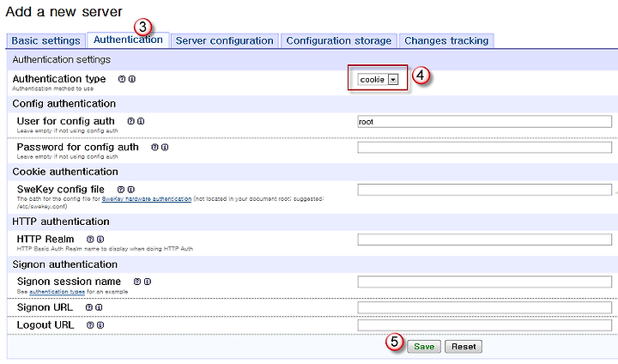The image size is (618, 364).
Task: Open help icon for Signon session name
Action: tap(137, 282)
